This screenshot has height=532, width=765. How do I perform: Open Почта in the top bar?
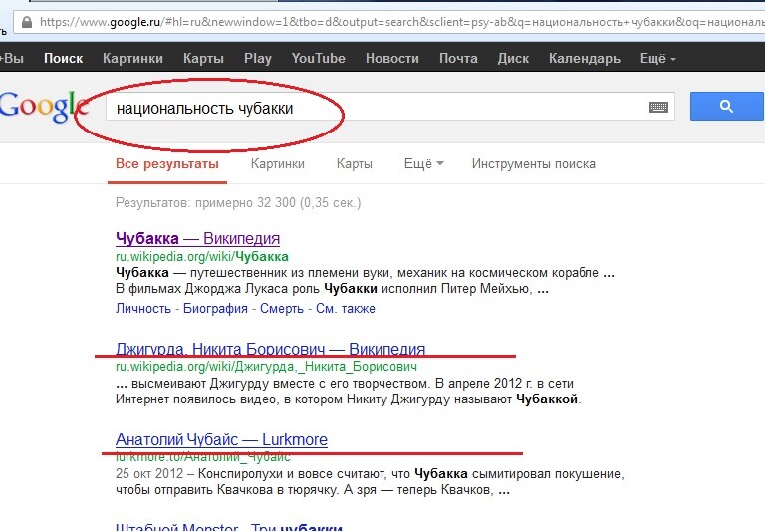click(x=458, y=59)
